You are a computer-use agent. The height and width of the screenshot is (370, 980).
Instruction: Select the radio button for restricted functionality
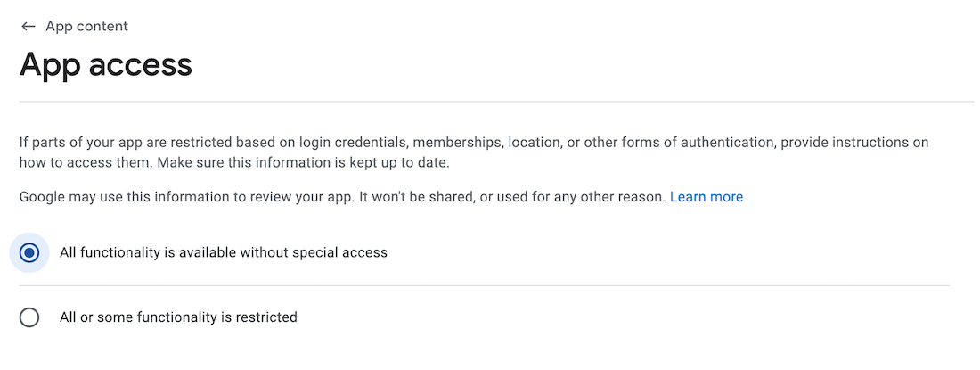(29, 317)
